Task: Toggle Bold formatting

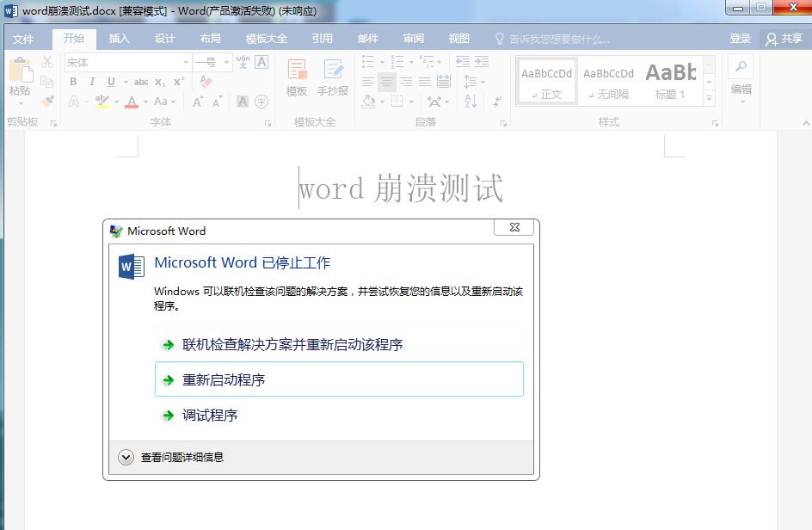Action: point(73,82)
